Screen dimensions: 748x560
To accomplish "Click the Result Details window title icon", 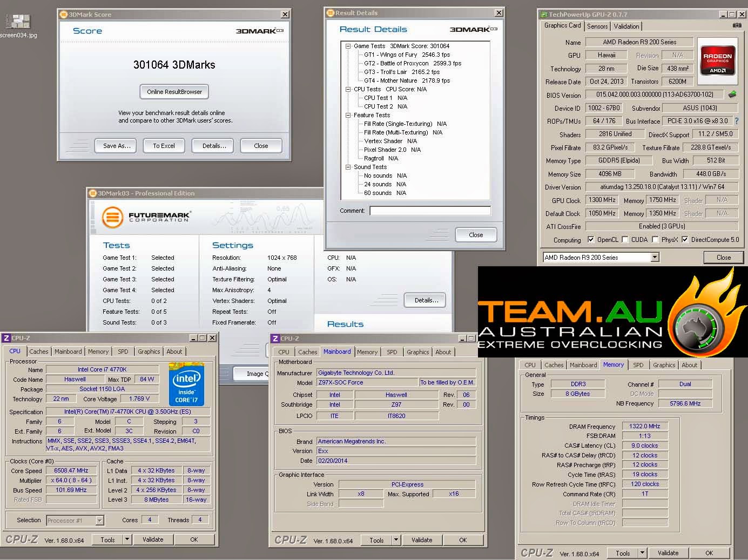I will [331, 13].
